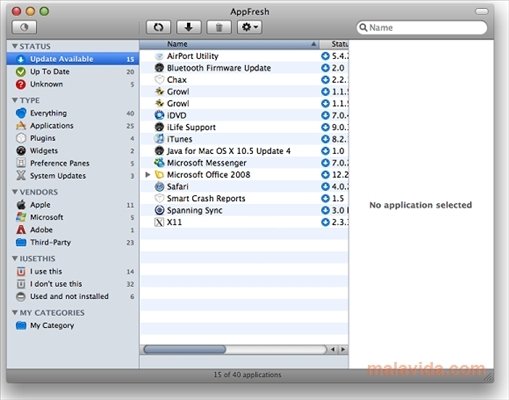Select the Applications type filter

tap(73, 126)
